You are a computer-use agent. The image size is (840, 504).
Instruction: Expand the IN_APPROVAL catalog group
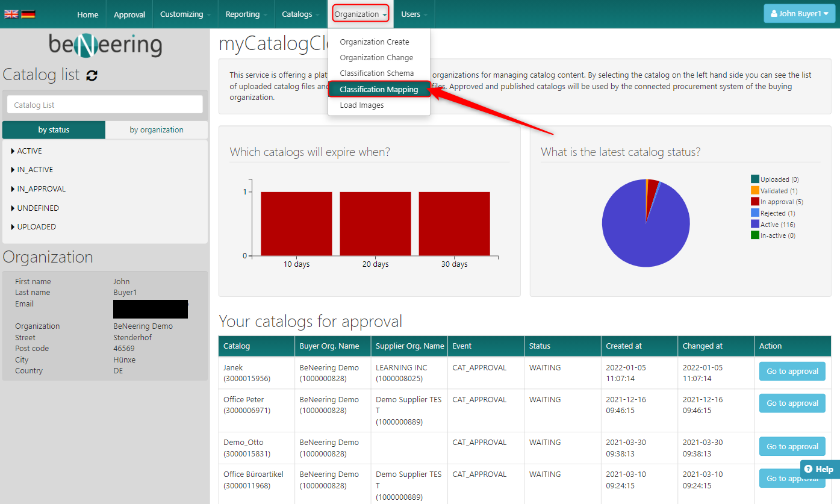(x=41, y=189)
